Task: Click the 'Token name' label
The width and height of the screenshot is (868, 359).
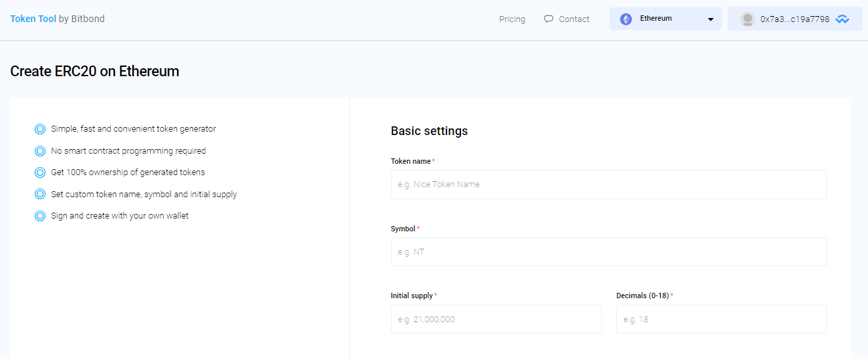Action: [411, 161]
